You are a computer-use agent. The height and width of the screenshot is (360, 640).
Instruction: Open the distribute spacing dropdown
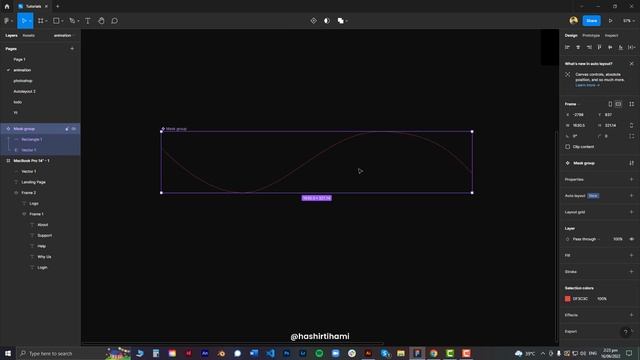(632, 47)
